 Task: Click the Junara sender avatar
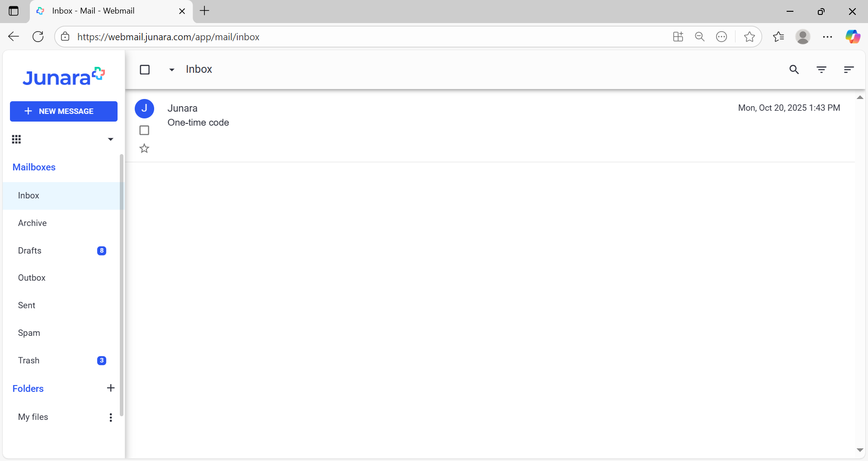[x=144, y=108]
